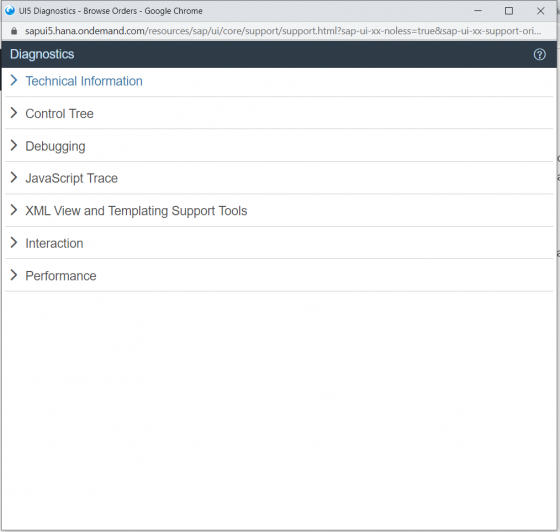
Task: Open the JavaScript Trace panel title
Action: (x=71, y=178)
